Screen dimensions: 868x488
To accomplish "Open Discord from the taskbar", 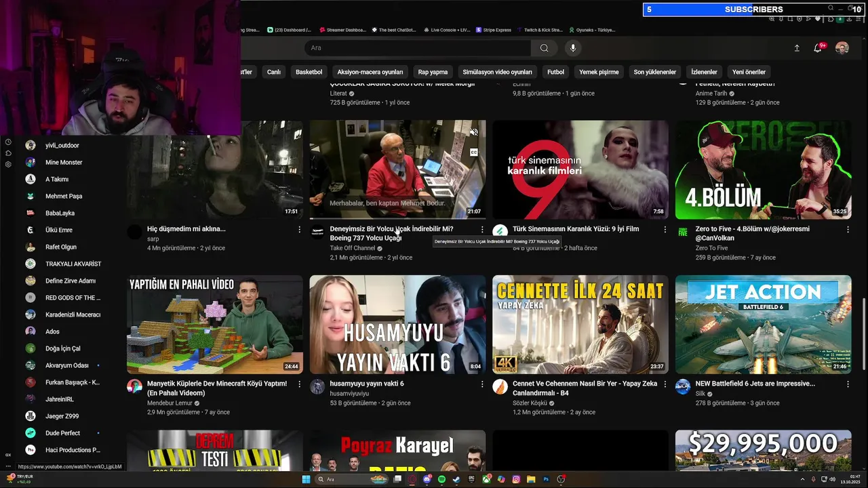I will [x=427, y=479].
